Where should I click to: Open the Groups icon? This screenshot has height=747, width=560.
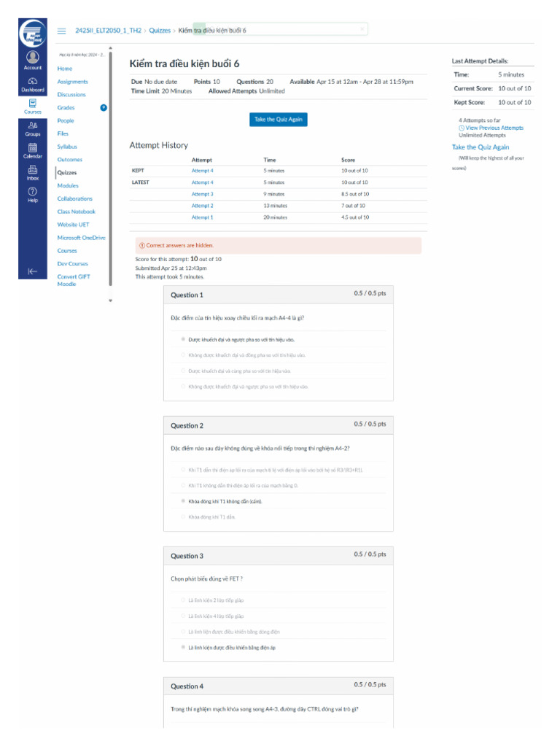(x=32, y=125)
